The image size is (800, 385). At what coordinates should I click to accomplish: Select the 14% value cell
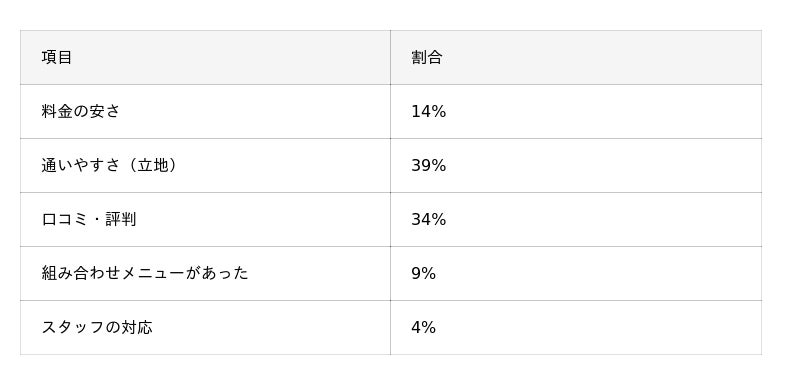click(576, 112)
